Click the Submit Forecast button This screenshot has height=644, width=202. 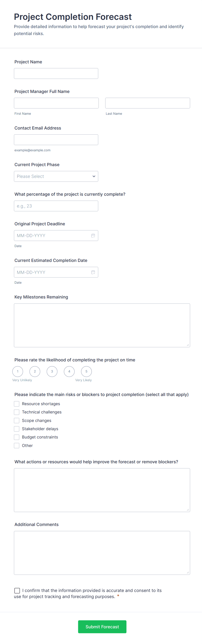pos(102,627)
